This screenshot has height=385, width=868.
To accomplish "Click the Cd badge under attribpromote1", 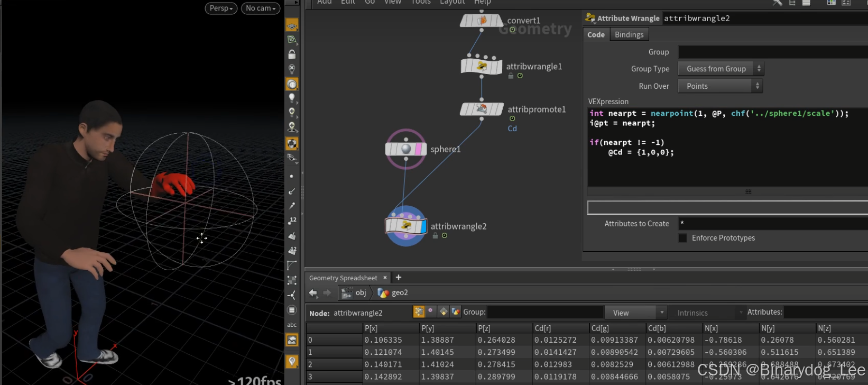I will tap(512, 129).
